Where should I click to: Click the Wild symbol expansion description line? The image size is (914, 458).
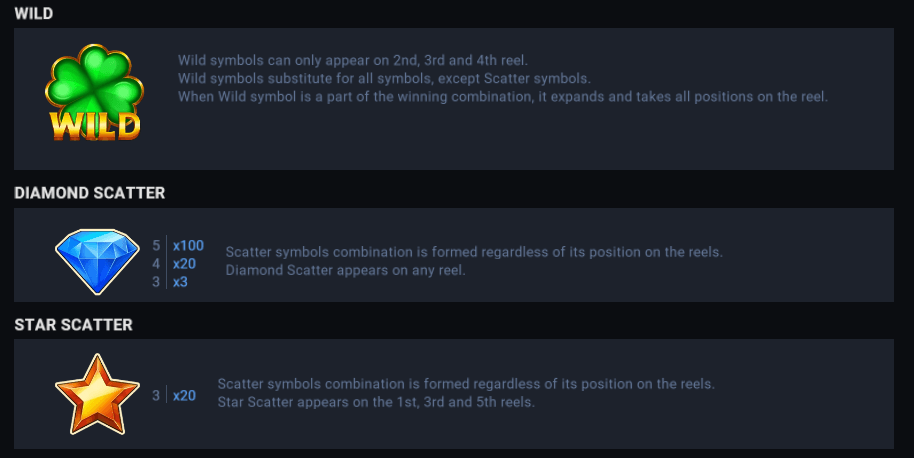[x=503, y=97]
